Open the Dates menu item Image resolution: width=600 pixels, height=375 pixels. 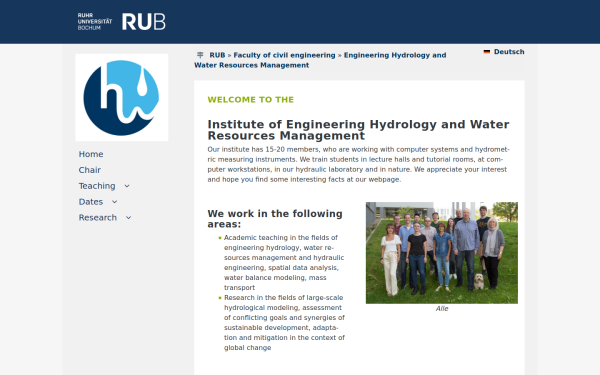click(x=91, y=202)
